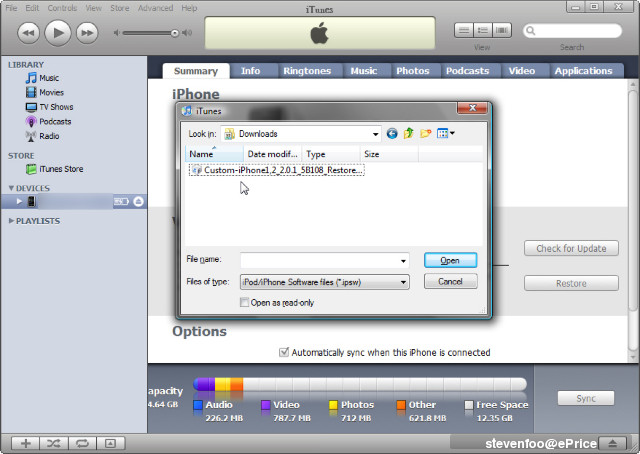This screenshot has width=640, height=454.
Task: Enable Open as read-only checkbox
Action: [244, 303]
